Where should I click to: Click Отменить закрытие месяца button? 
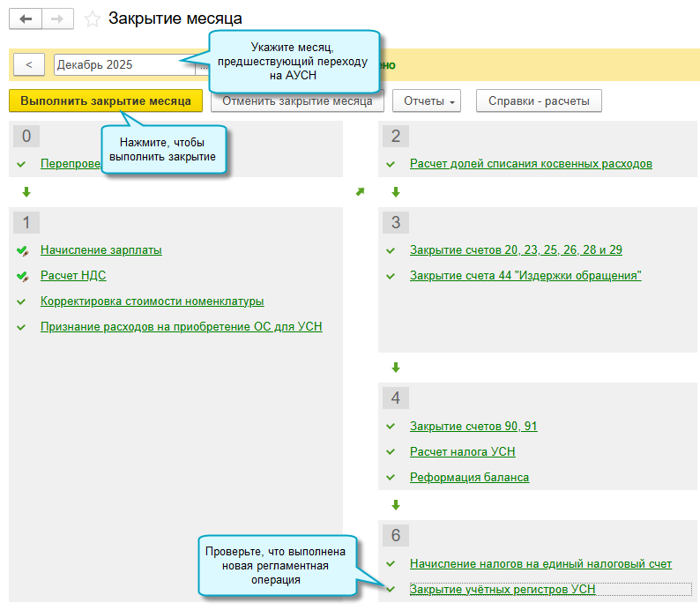tap(297, 101)
